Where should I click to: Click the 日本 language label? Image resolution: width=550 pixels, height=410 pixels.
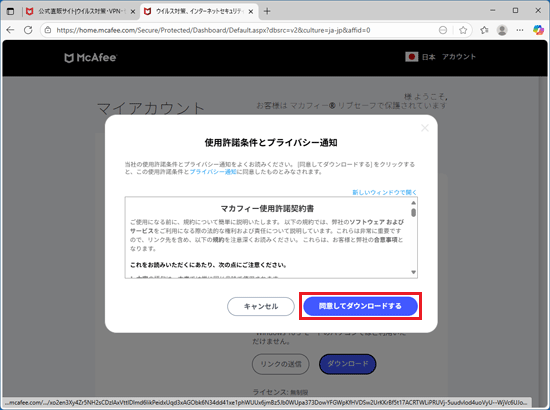tap(428, 57)
